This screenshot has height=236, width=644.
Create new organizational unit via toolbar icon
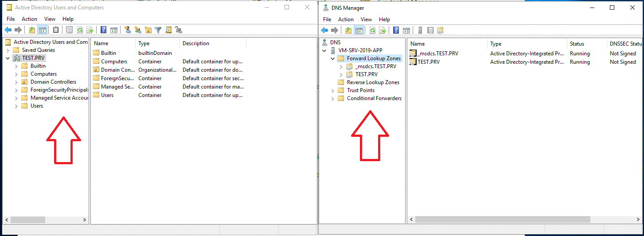[x=148, y=30]
